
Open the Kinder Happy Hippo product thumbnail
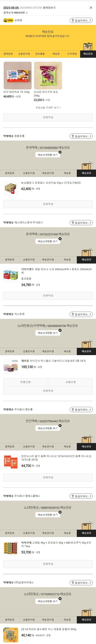coord(18,76)
